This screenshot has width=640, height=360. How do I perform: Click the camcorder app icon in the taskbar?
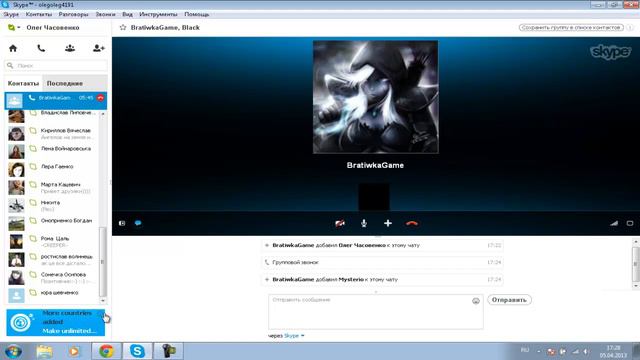pyautogui.click(x=168, y=351)
